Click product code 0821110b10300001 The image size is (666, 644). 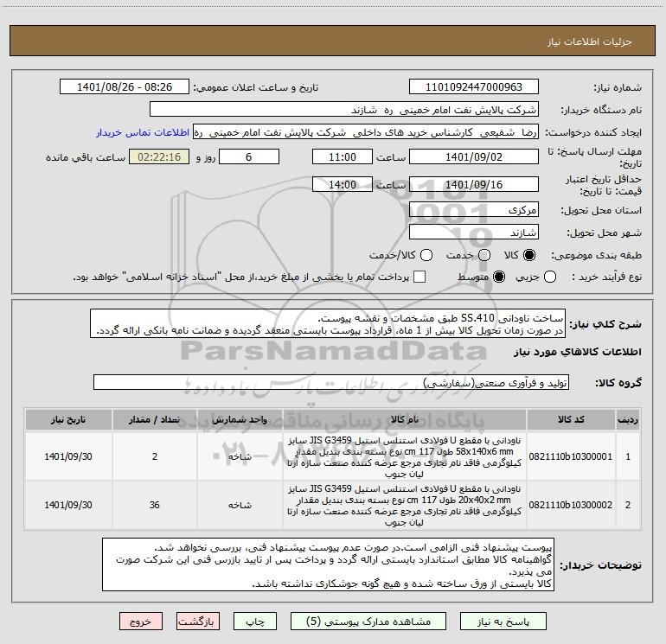point(571,456)
